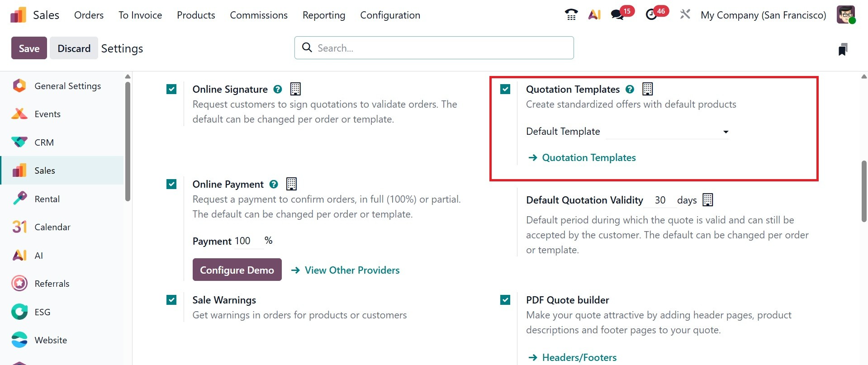The height and width of the screenshot is (365, 868).
Task: Click the Save button
Action: coord(29,48)
